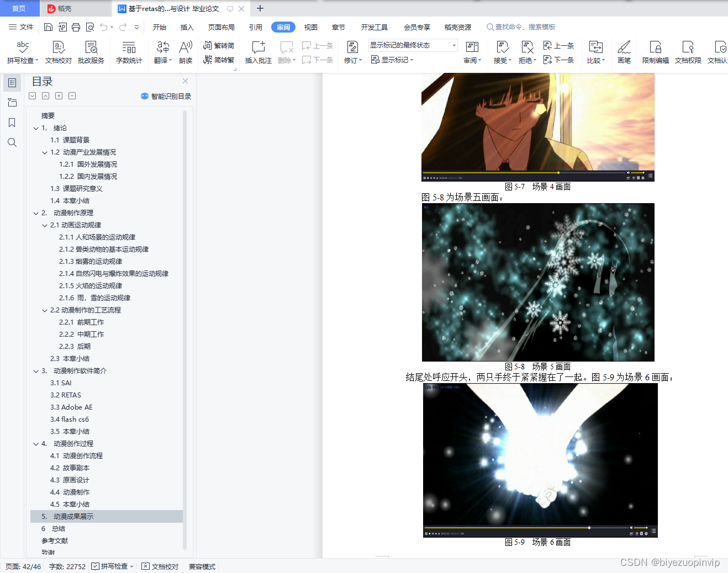
Task: Switch to the 引用 ribbon tab
Action: click(256, 27)
